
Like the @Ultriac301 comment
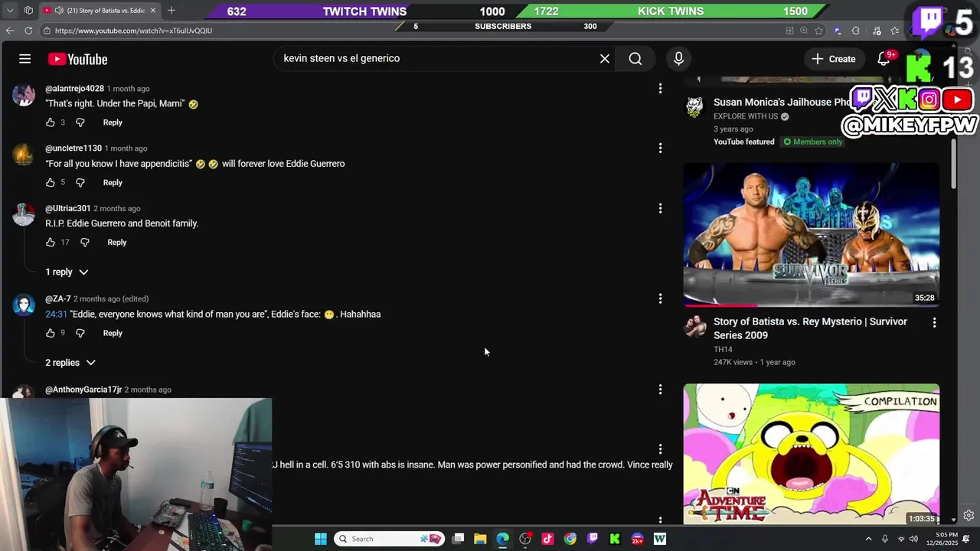[51, 242]
